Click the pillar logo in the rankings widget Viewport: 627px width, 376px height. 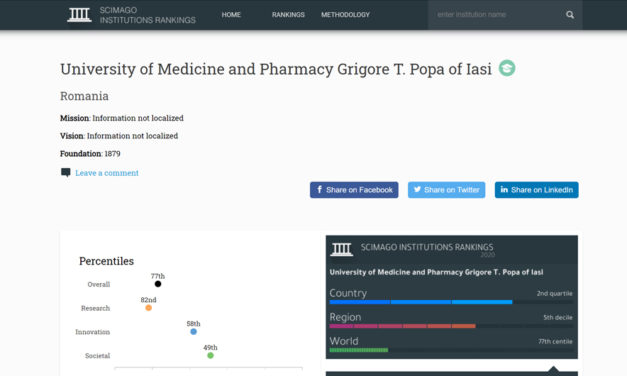coord(341,249)
